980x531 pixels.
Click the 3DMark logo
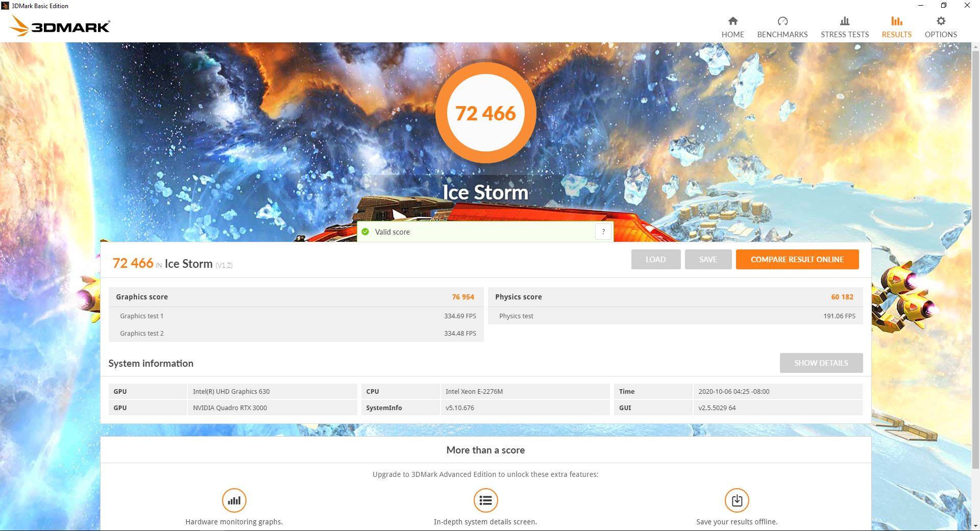pyautogui.click(x=60, y=26)
